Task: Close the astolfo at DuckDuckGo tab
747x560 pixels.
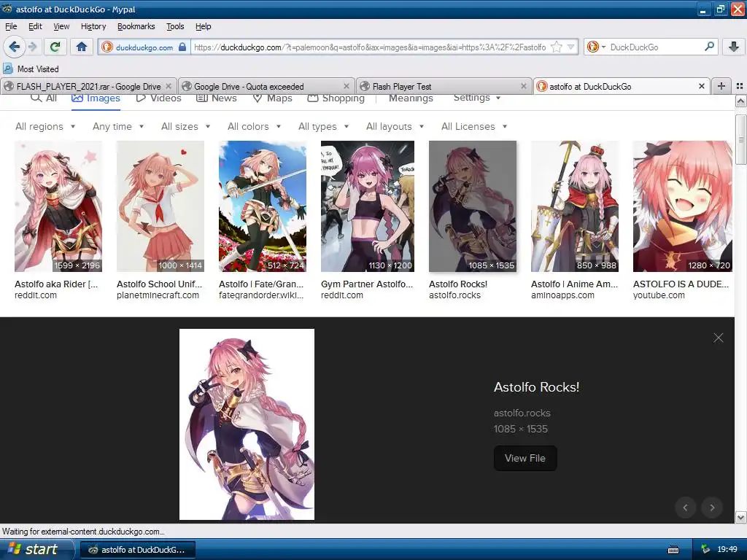Action: (701, 86)
